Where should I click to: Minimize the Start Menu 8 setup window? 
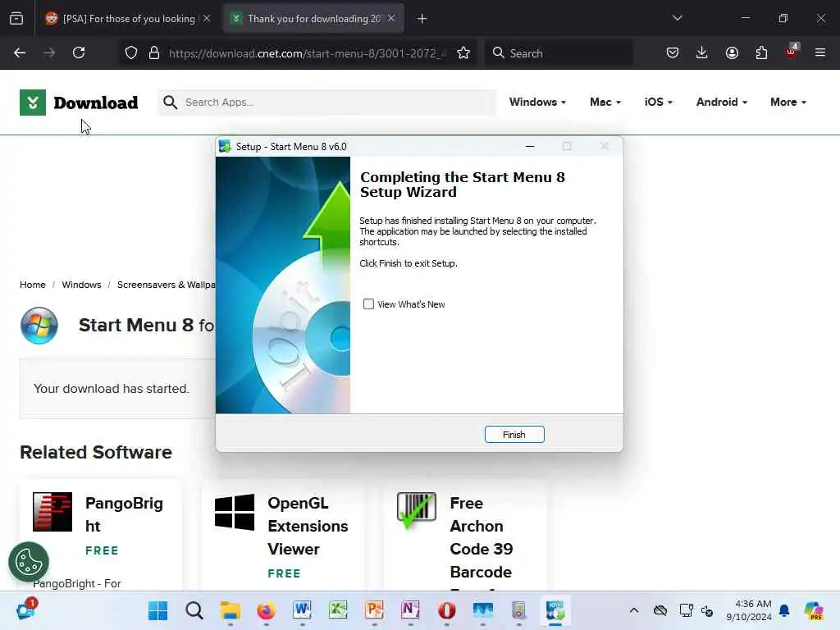click(x=530, y=146)
